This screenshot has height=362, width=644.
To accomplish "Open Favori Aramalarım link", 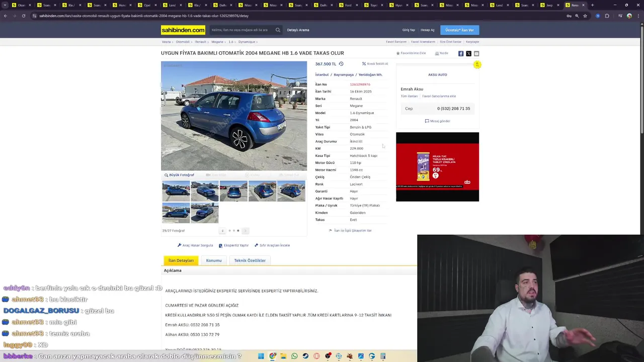I will click(423, 42).
